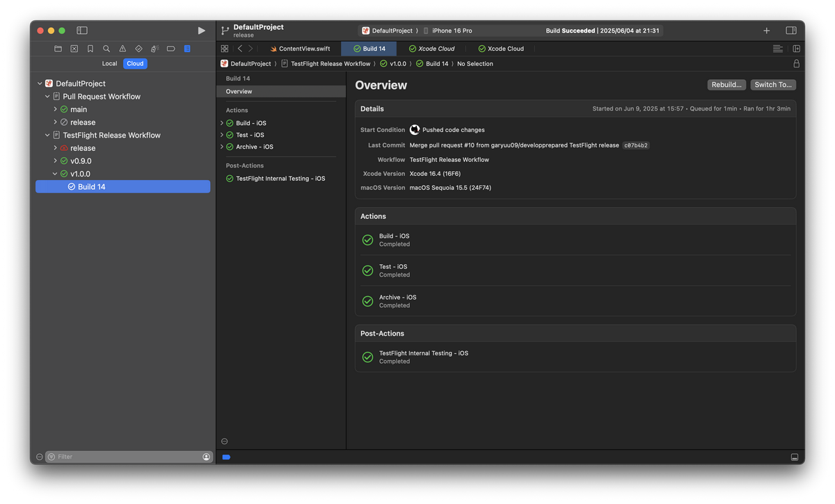
Task: Open the source control branch icon
Action: coord(225,31)
